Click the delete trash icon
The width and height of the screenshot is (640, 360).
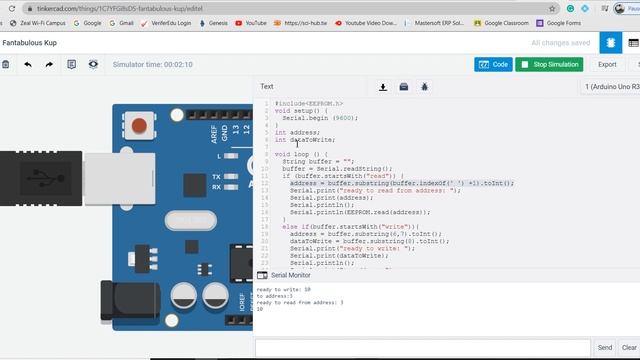pos(6,64)
